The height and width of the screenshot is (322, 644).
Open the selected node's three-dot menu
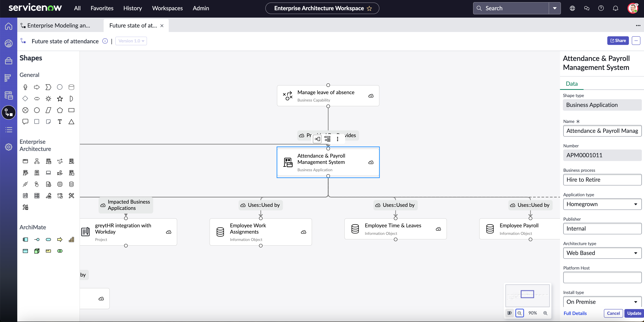[337, 139]
